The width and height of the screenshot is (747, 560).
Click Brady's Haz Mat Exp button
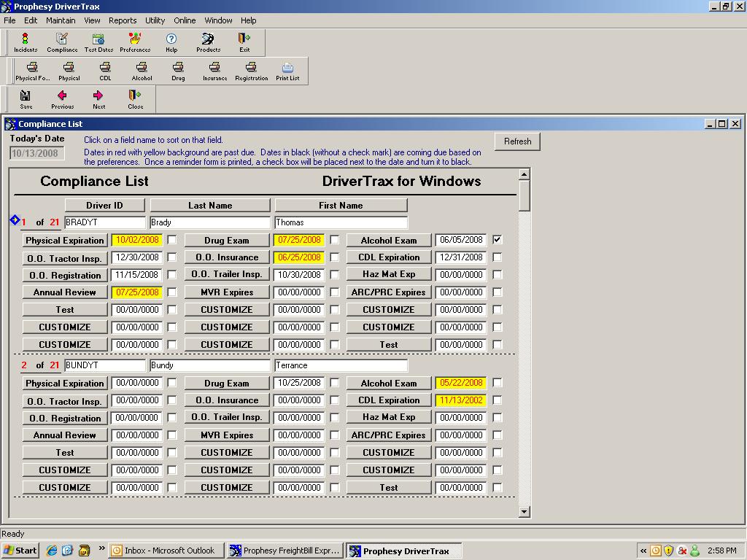pyautogui.click(x=389, y=274)
